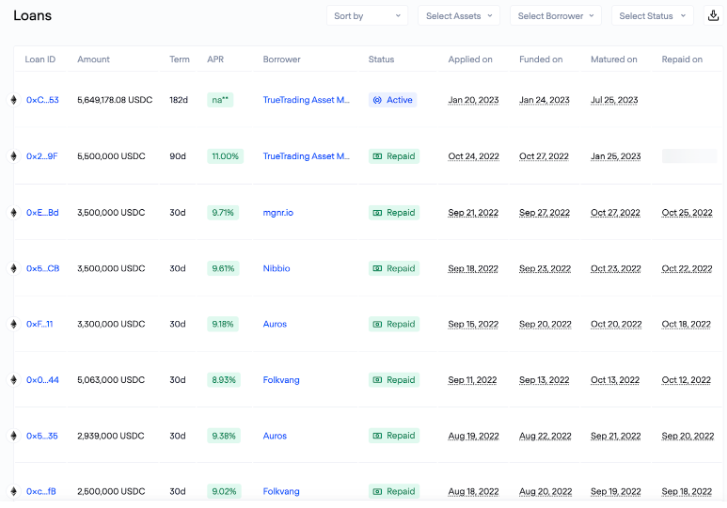Click the Amount column header

pyautogui.click(x=93, y=59)
